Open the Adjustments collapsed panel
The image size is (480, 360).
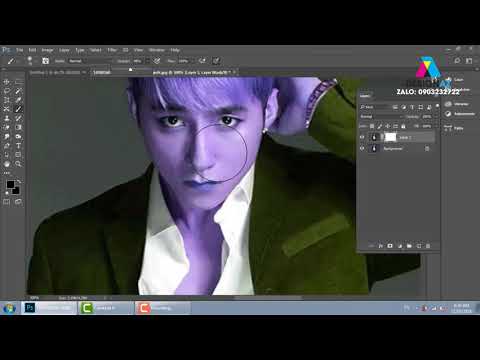coord(460,114)
